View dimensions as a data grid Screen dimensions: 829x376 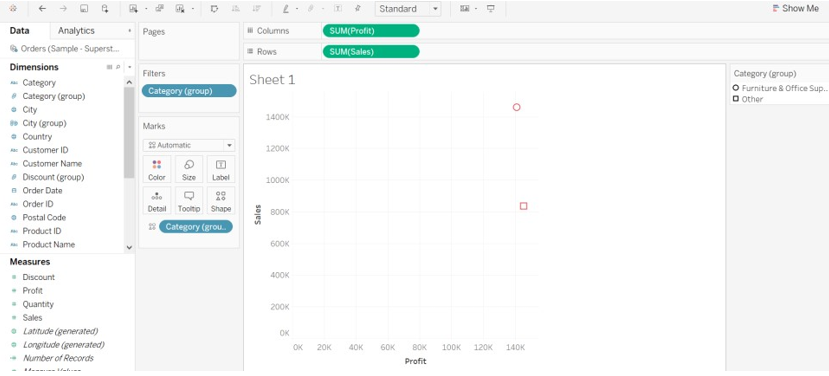coord(109,67)
